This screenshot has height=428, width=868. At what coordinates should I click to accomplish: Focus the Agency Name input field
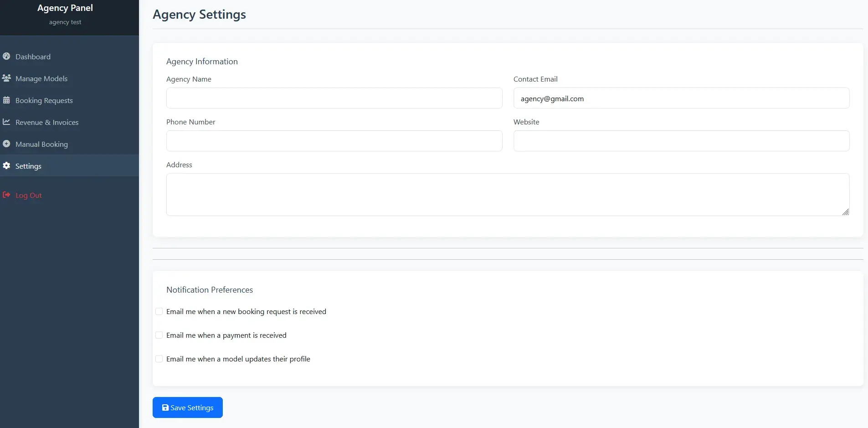pyautogui.click(x=334, y=98)
